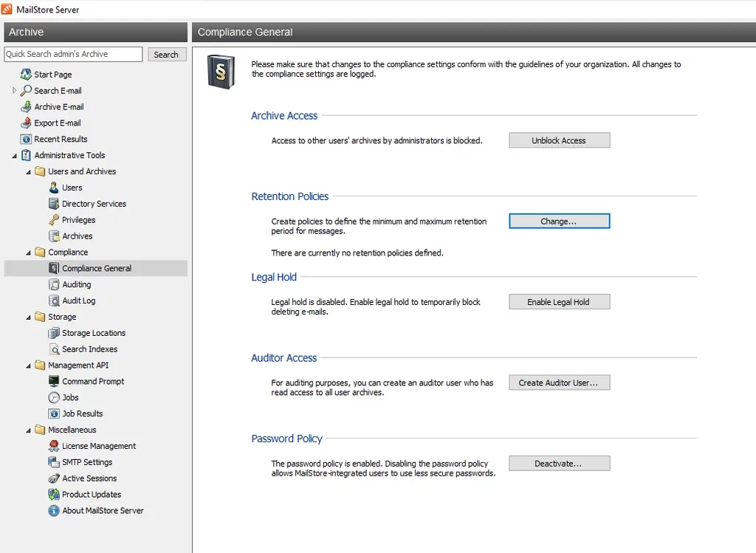Open the SMTP Settings icon

[x=54, y=462]
